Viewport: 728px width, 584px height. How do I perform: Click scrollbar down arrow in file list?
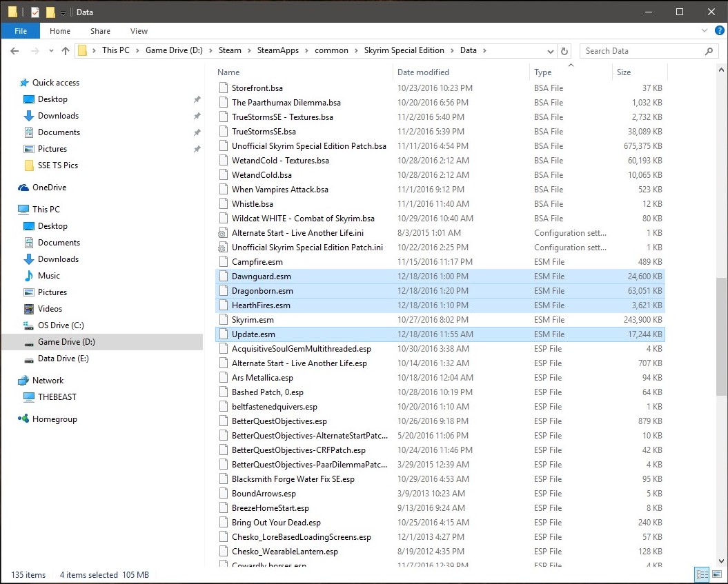pos(721,561)
